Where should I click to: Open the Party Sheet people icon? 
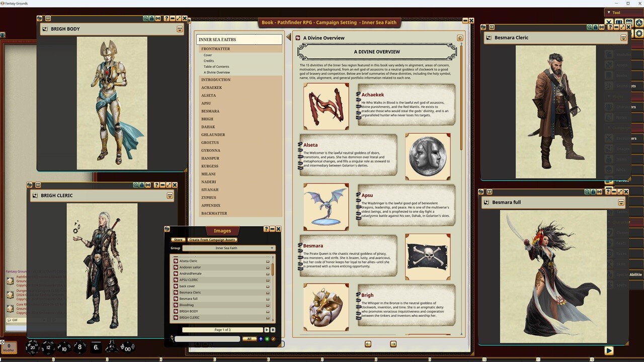[x=618, y=22]
